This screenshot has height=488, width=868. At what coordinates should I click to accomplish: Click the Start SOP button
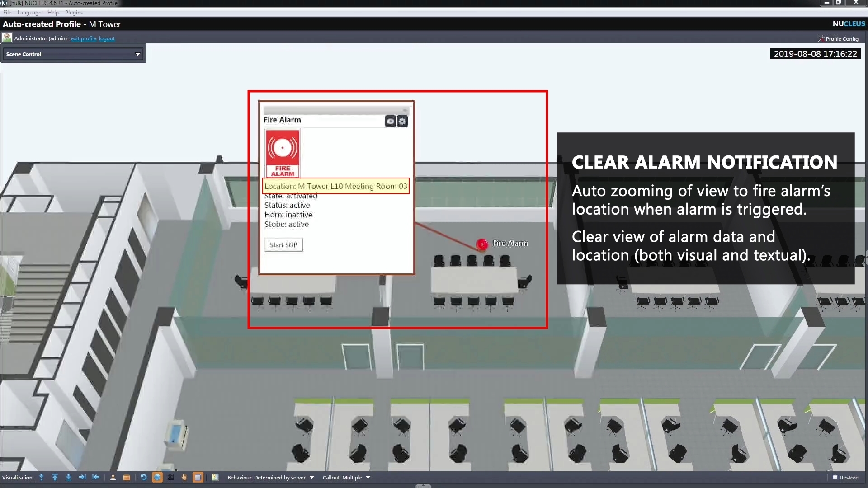[283, 245]
